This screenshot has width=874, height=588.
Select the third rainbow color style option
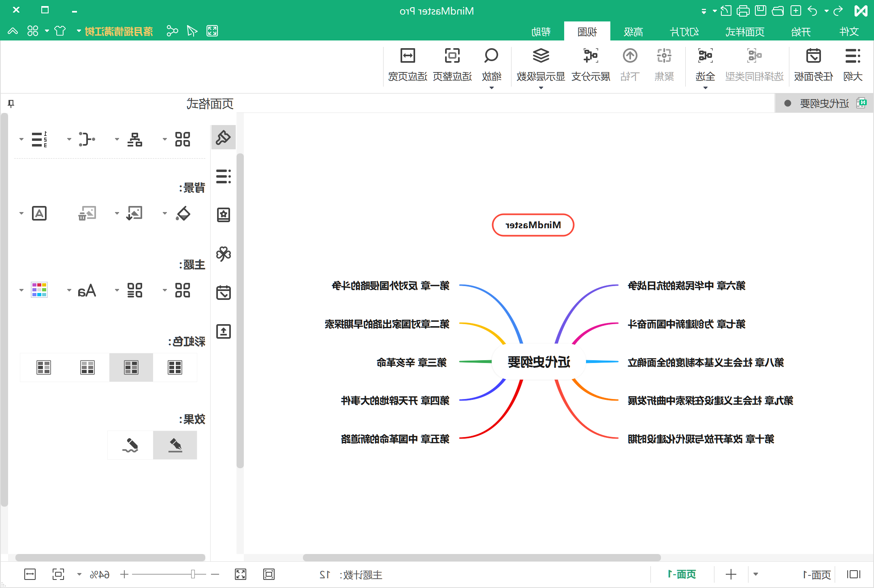pyautogui.click(x=87, y=367)
